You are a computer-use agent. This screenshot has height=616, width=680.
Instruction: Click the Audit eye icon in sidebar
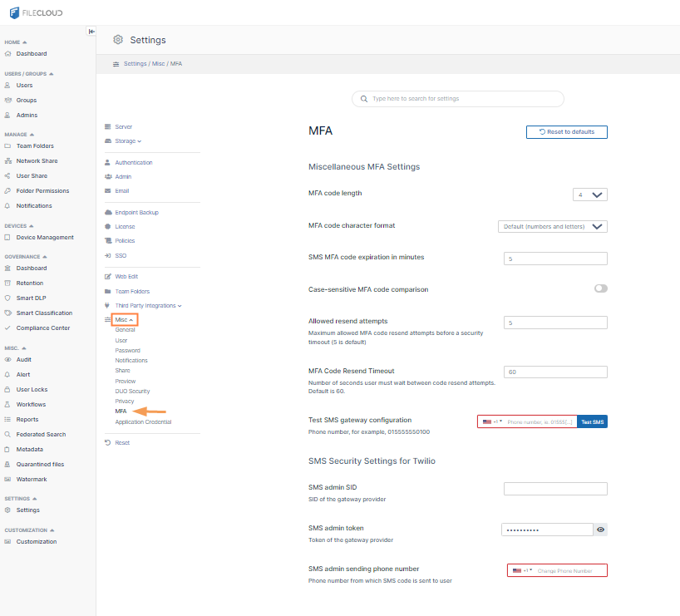coord(8,359)
